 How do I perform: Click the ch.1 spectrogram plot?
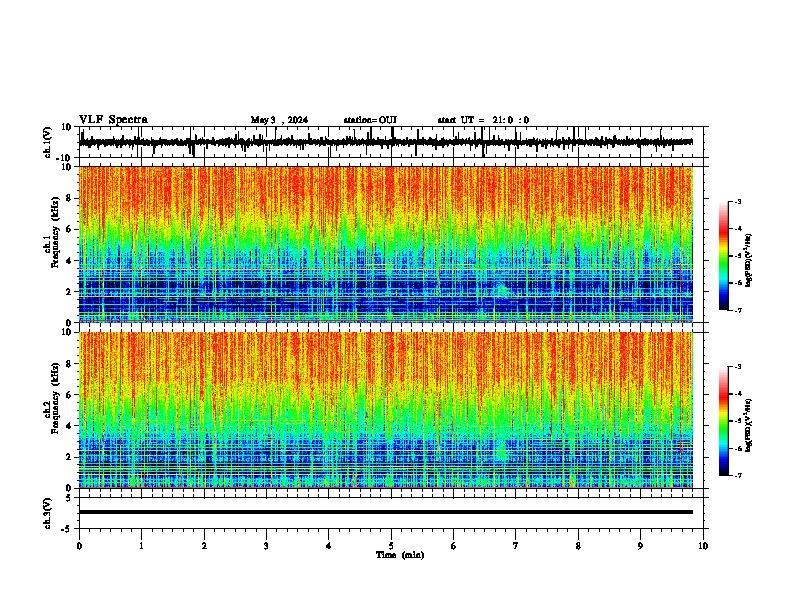pyautogui.click(x=386, y=244)
